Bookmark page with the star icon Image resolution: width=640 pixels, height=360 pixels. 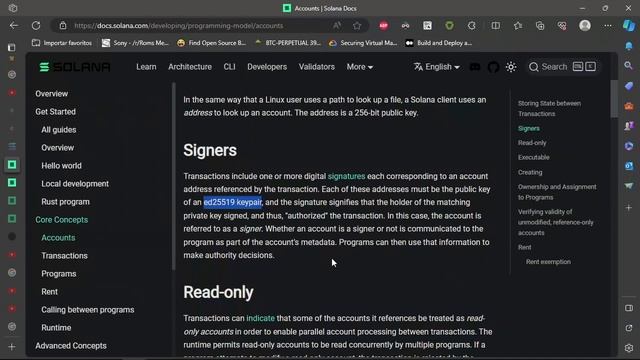click(357, 26)
